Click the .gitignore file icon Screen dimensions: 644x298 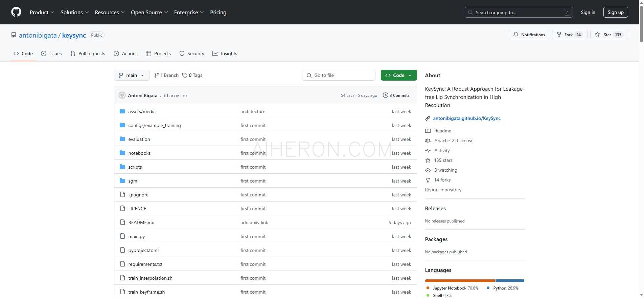pyautogui.click(x=122, y=195)
